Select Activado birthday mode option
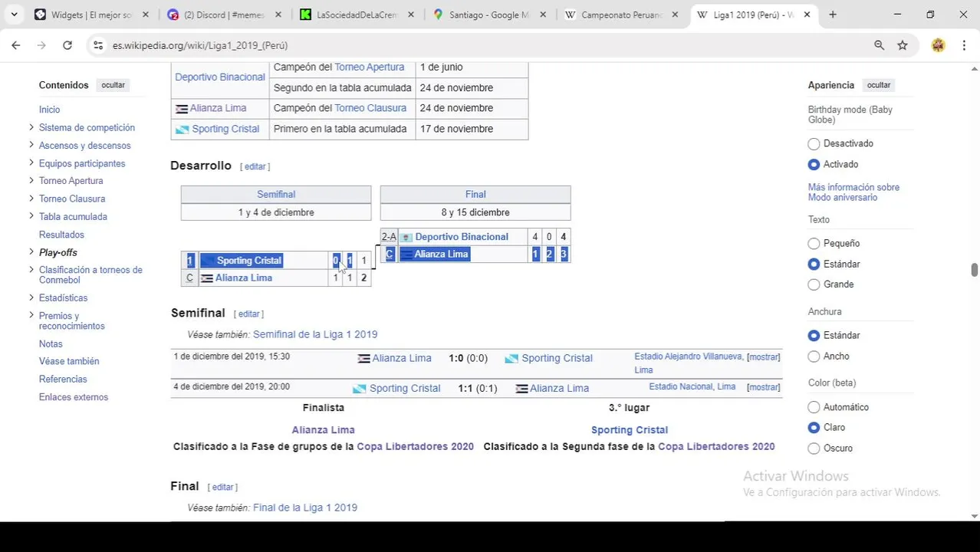980x552 pixels. tap(814, 165)
